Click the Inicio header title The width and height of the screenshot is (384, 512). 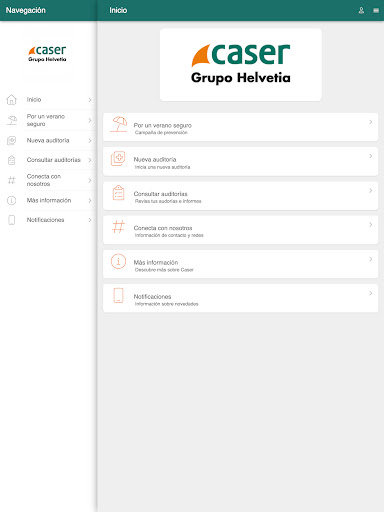118,10
